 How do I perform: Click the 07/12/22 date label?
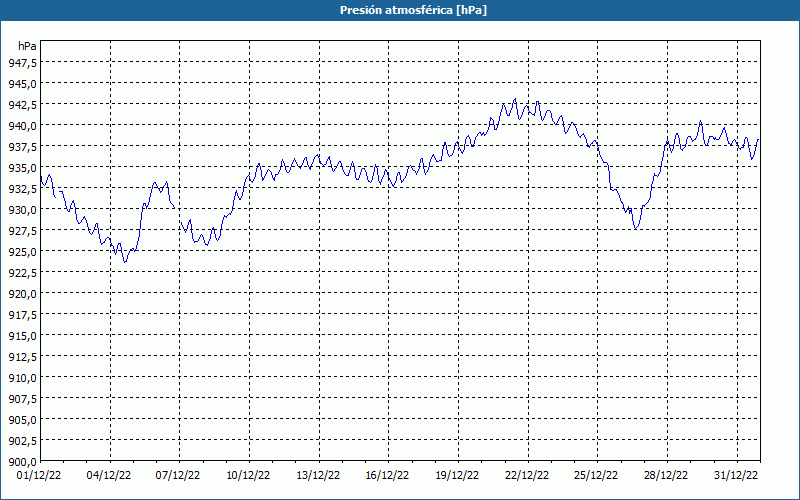(178, 475)
